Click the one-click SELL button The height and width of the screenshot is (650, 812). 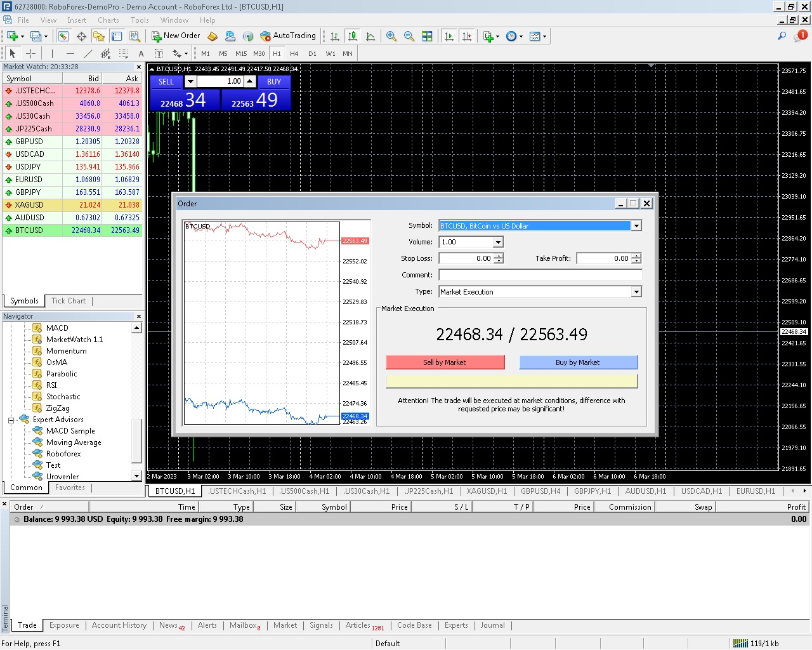[x=166, y=81]
